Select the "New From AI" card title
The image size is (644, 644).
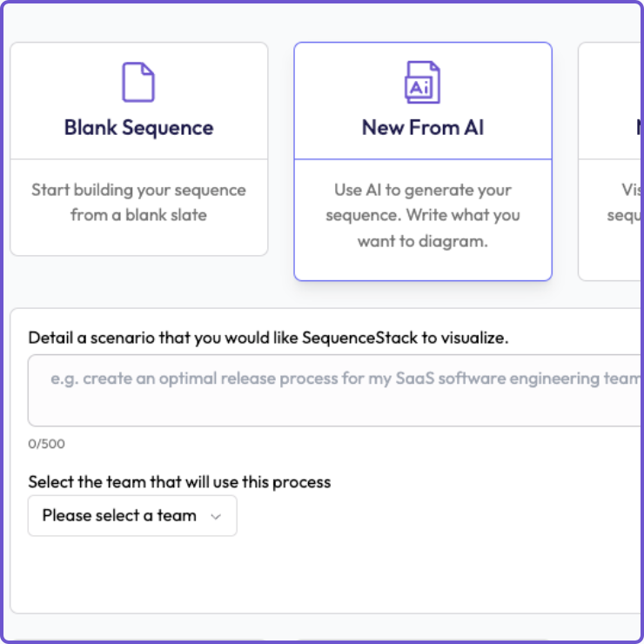pos(423,127)
